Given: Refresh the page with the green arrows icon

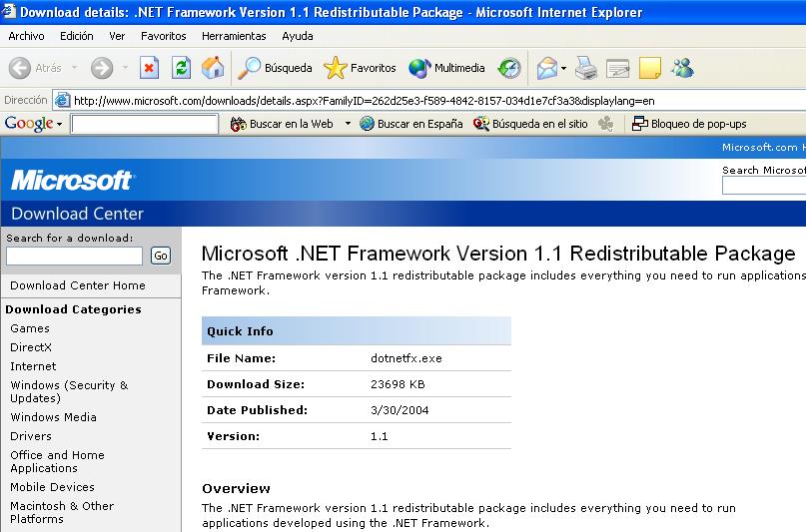Looking at the screenshot, I should [x=181, y=68].
